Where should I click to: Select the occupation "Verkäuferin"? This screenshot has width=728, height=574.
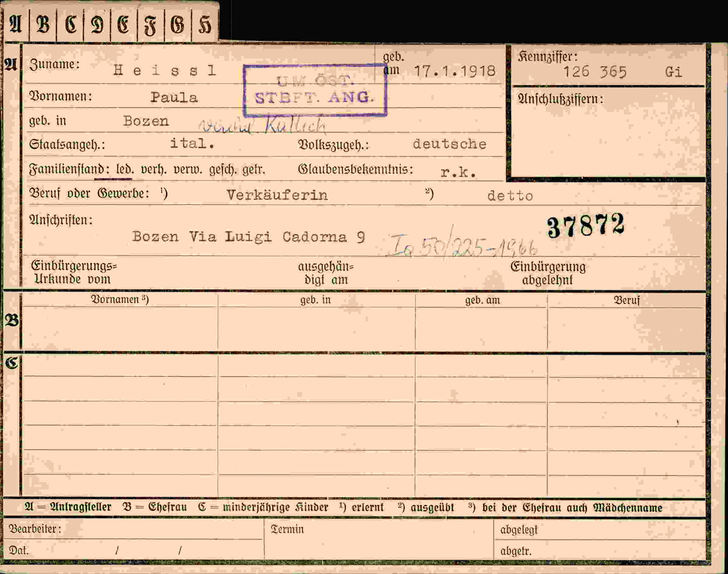[x=277, y=195]
